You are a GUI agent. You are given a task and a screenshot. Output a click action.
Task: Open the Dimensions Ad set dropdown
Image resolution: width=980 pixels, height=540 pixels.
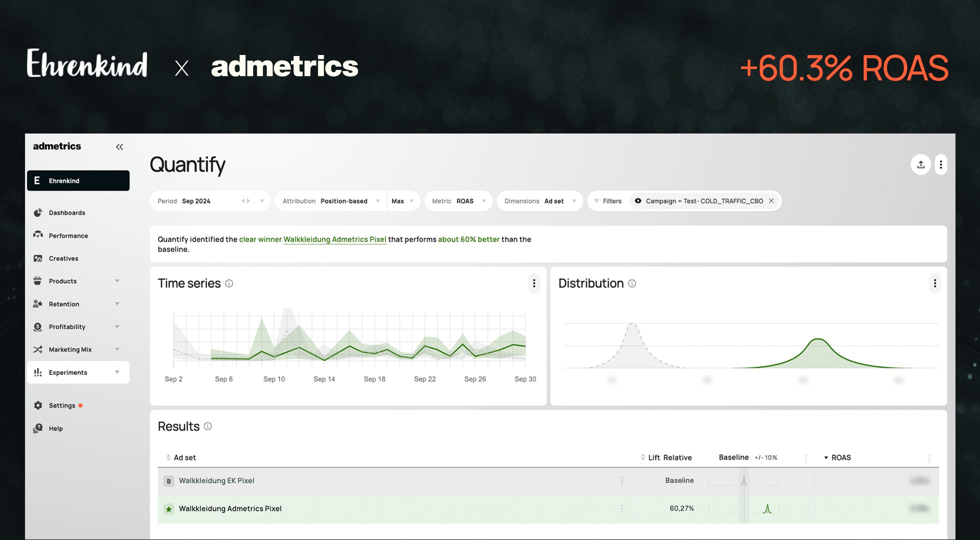tap(539, 201)
